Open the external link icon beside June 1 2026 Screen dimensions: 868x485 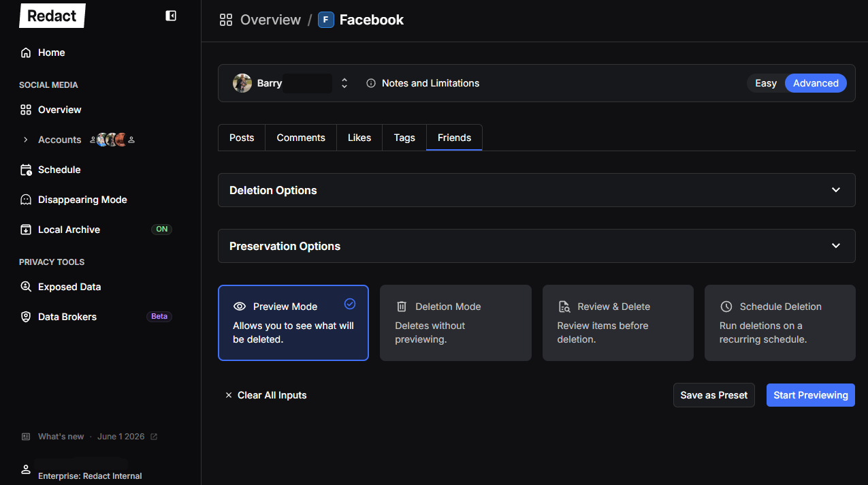[x=154, y=437]
